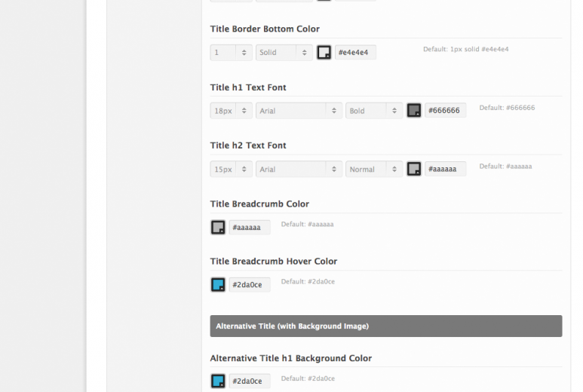Open Title Breadcrumb Hover Color swatch
This screenshot has height=392, width=583.
218,285
